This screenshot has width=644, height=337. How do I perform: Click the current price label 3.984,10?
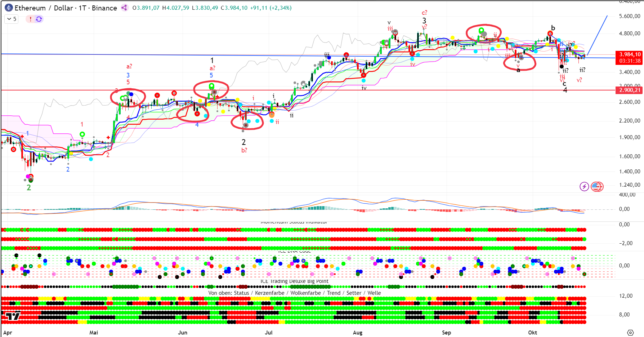point(630,54)
